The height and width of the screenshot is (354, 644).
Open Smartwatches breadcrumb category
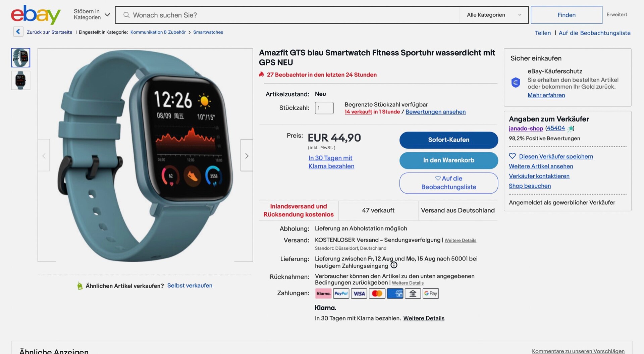pyautogui.click(x=208, y=32)
